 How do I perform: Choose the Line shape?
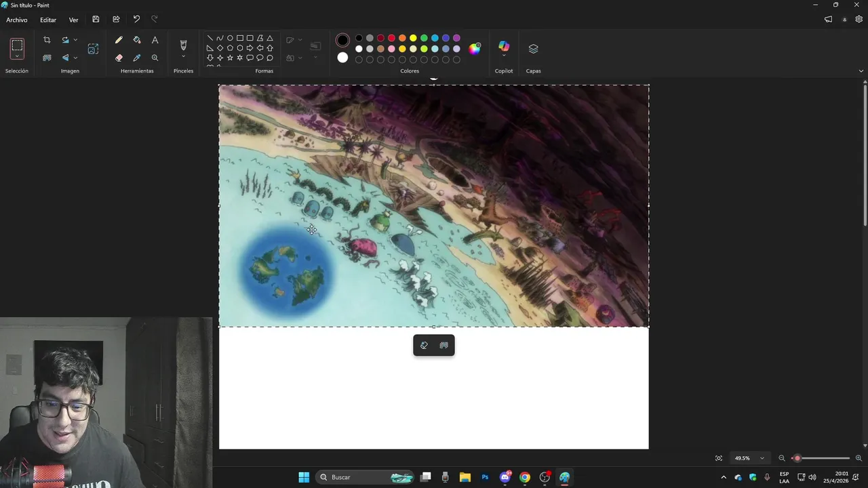(210, 38)
